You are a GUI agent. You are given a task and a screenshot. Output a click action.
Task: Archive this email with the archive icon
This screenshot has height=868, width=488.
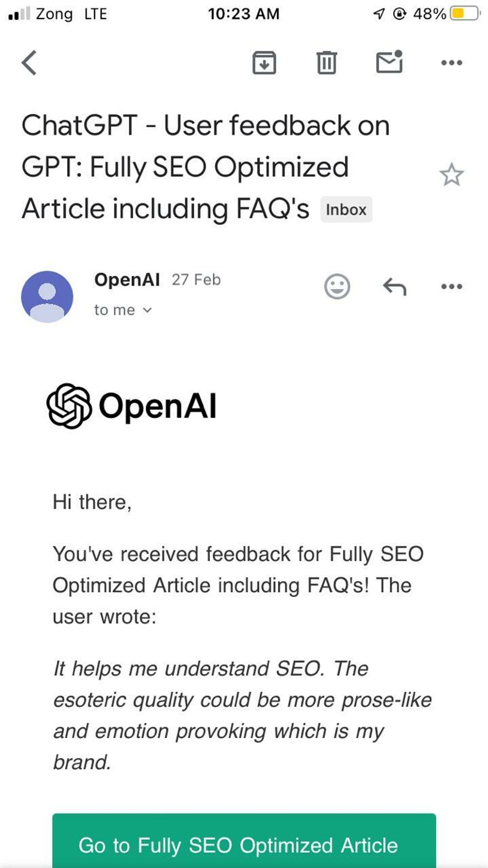click(264, 63)
